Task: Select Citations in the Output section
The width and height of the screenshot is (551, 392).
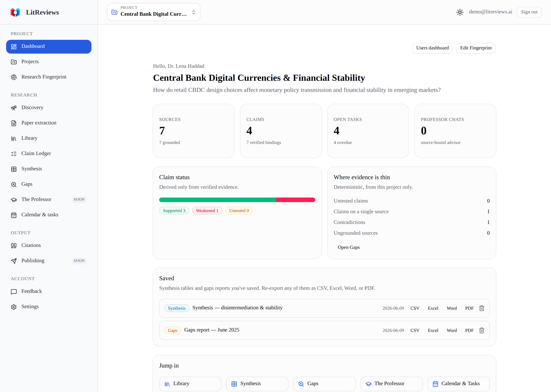Action: [49, 246]
